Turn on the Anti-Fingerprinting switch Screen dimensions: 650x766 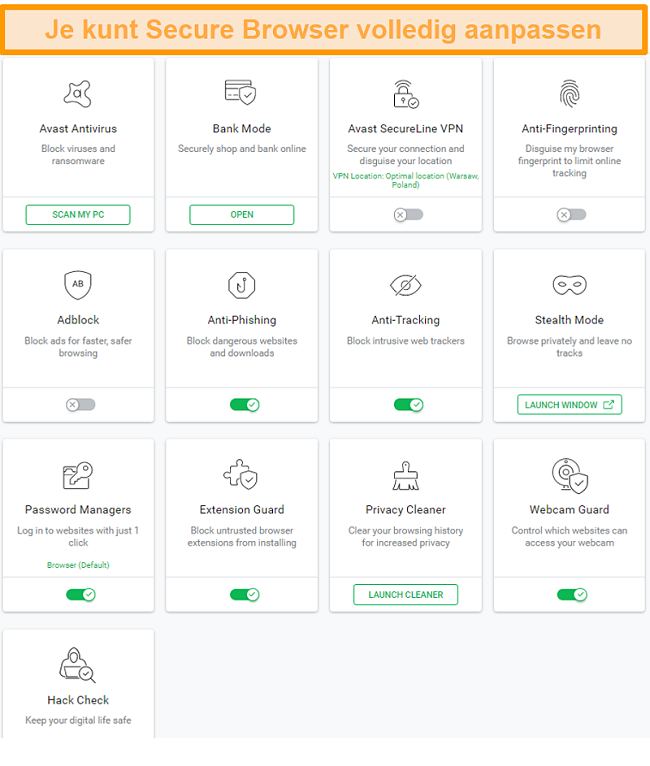coord(572,214)
